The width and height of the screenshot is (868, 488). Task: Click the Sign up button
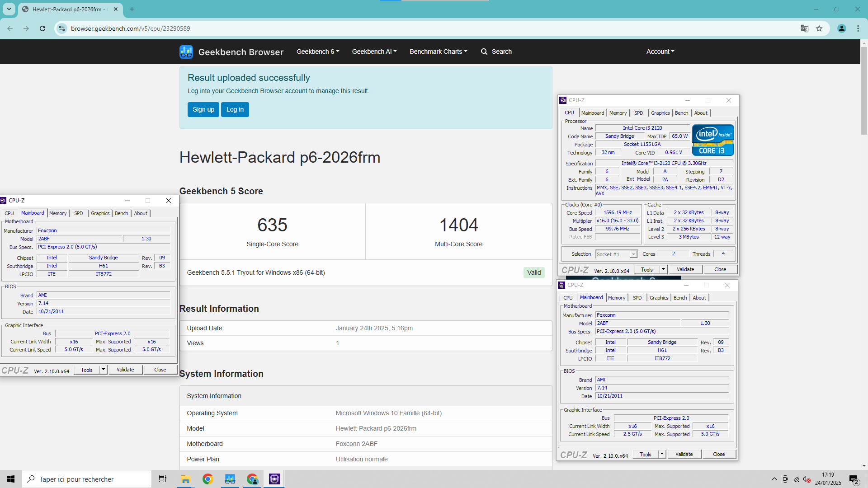coord(203,109)
